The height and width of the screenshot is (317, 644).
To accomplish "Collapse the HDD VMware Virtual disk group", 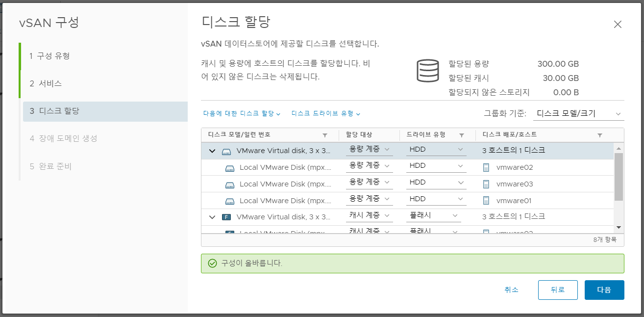I will 212,151.
